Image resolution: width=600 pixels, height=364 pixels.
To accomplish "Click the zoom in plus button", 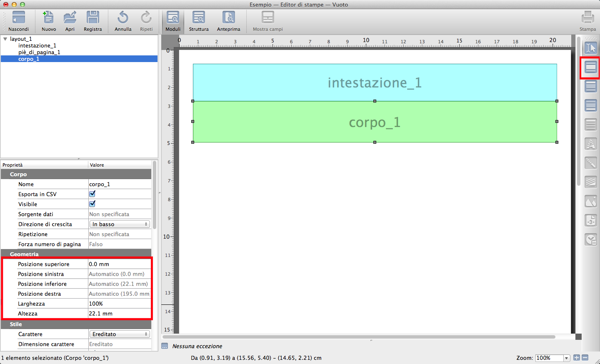I will (x=576, y=358).
